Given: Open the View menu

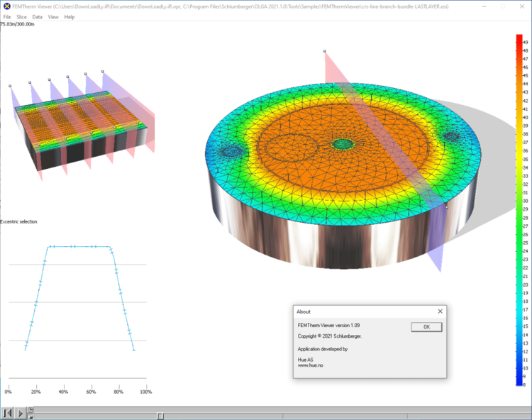Looking at the screenshot, I should click(53, 16).
